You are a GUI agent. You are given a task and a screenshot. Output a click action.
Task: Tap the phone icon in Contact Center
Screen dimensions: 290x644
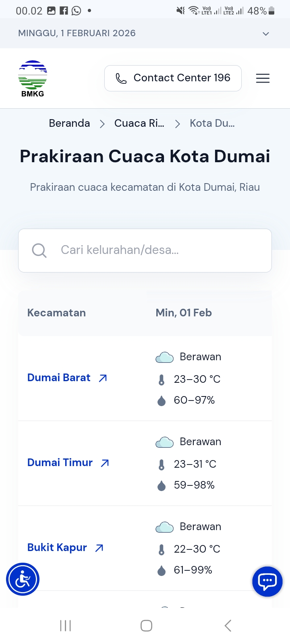pyautogui.click(x=121, y=78)
